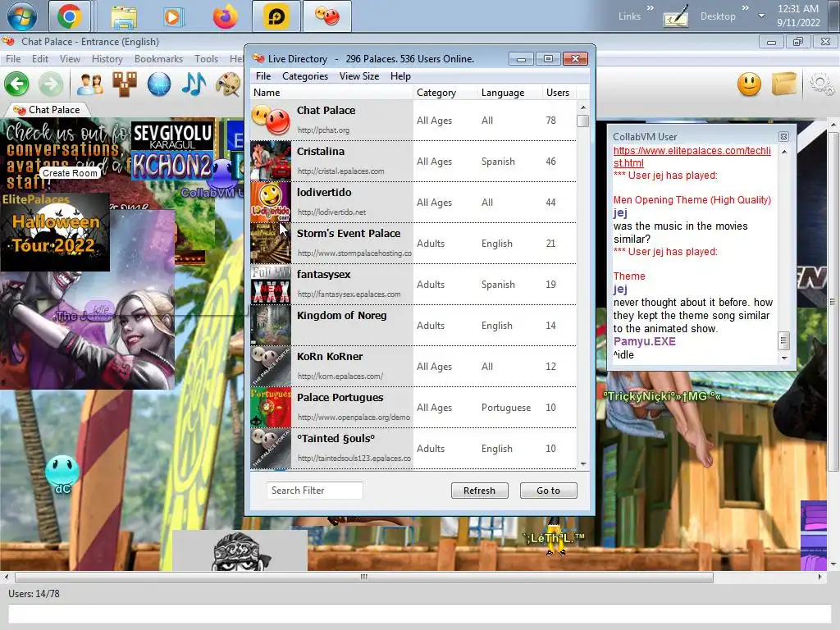Open Help menu in Live Directory
The width and height of the screenshot is (840, 630).
point(400,76)
